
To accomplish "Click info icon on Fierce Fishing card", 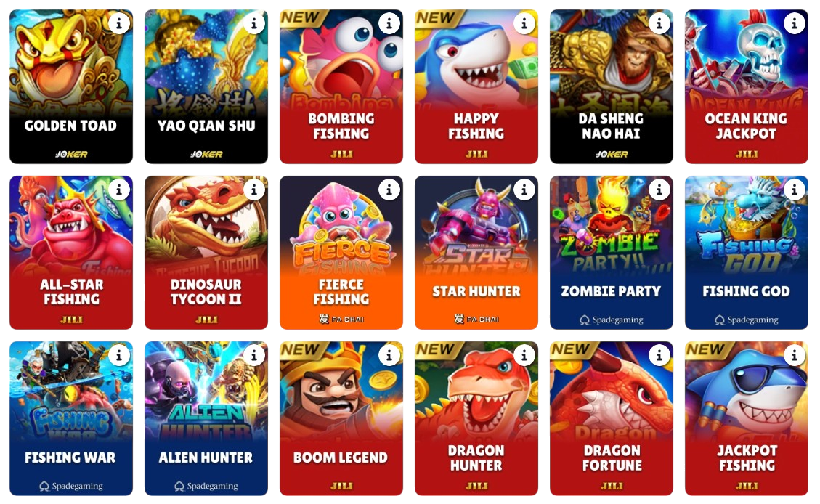I will click(389, 190).
